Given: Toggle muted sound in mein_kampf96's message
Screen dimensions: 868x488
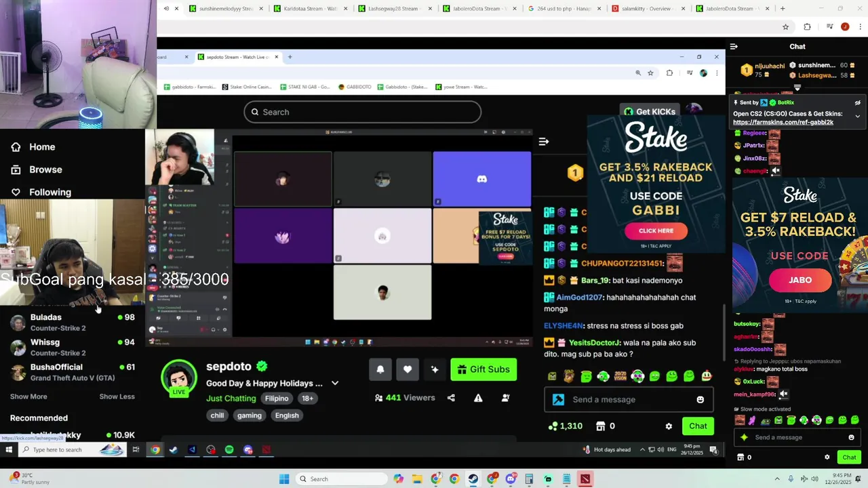Looking at the screenshot, I should [x=783, y=394].
